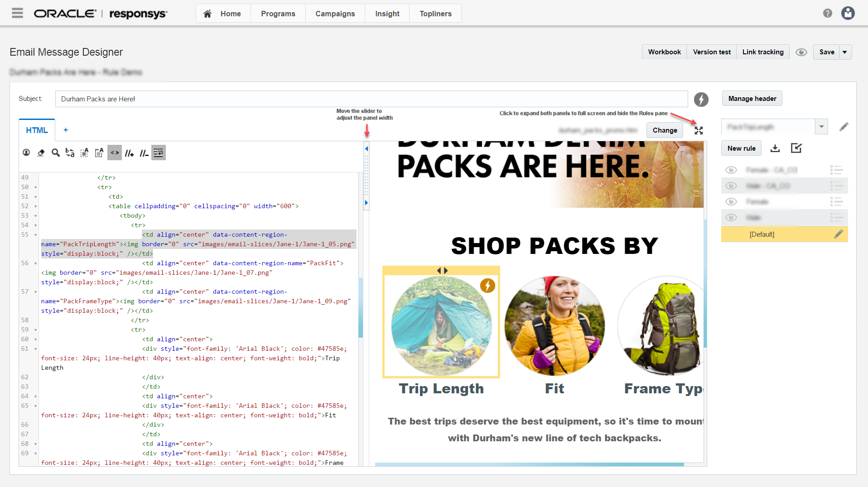868x487 pixels.
Task: Collapse the code fold at line 55
Action: (x=35, y=235)
